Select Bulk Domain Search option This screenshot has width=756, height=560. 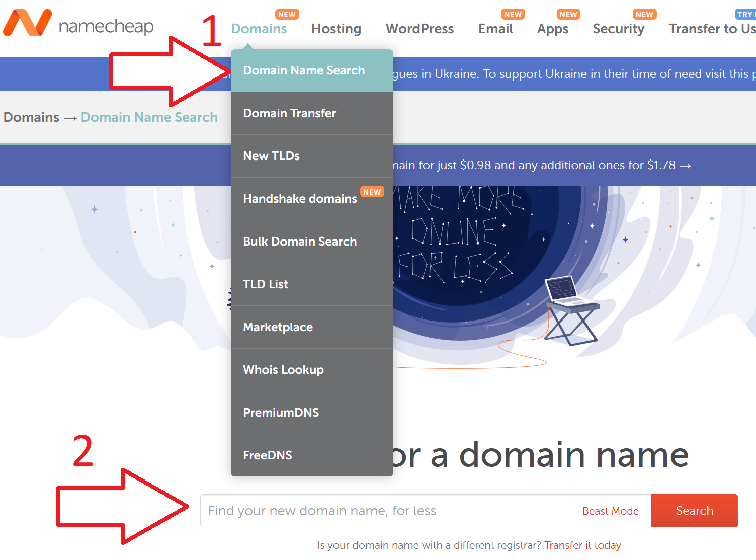312,242
